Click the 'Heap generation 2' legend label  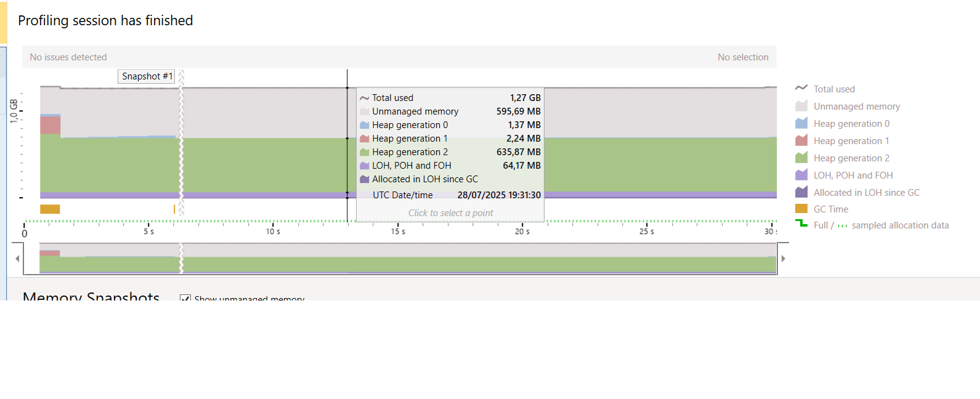pos(851,158)
